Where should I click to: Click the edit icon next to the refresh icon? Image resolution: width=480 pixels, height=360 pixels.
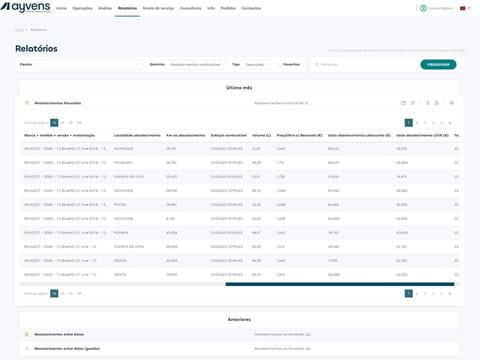(x=413, y=103)
